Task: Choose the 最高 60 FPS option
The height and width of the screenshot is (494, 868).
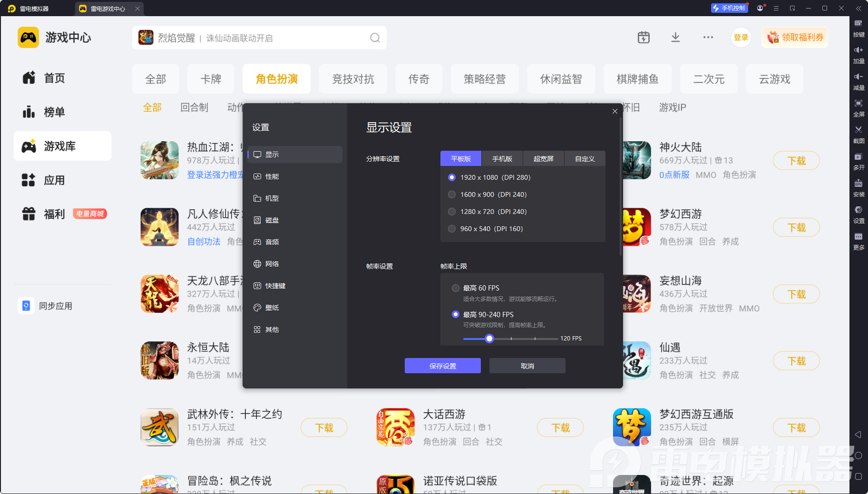Action: [x=456, y=288]
